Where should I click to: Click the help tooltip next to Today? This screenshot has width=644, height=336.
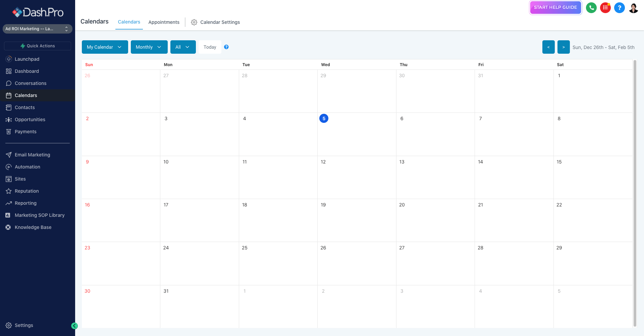(x=226, y=47)
